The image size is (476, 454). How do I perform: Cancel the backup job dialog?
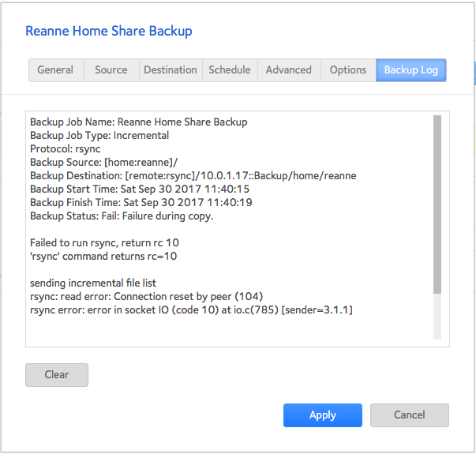pyautogui.click(x=410, y=415)
